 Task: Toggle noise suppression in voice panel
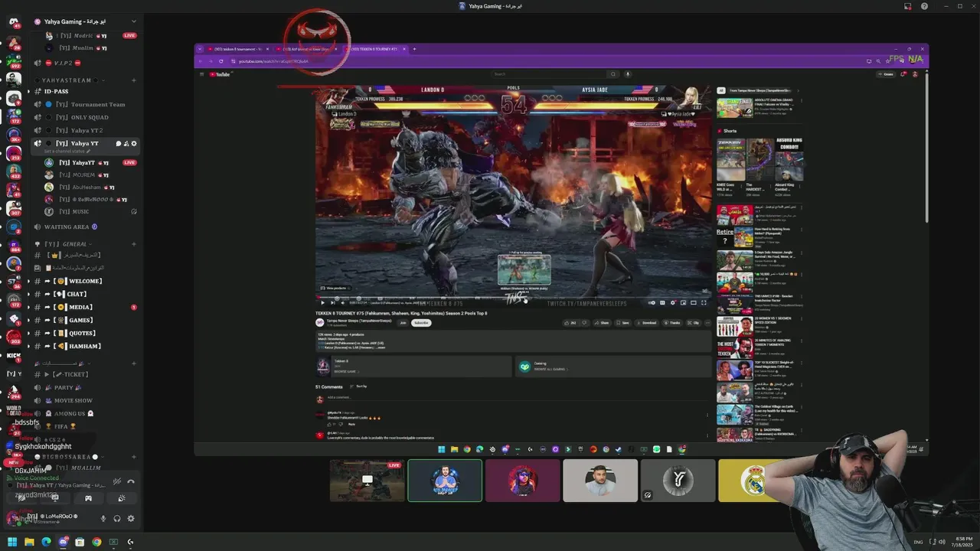117,481
